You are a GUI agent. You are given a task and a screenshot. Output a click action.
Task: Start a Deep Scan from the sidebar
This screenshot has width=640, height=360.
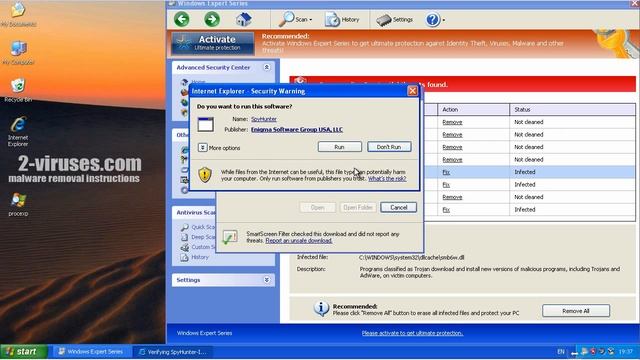click(198, 237)
